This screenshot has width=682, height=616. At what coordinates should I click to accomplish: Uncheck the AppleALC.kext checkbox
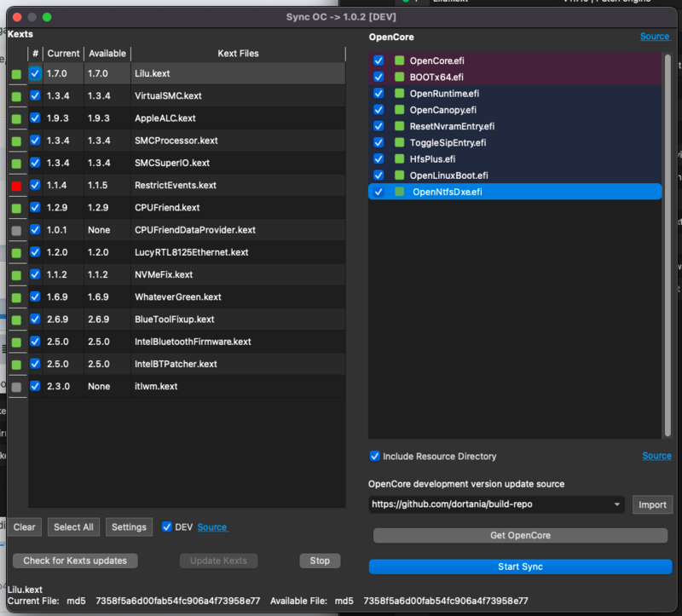tap(35, 118)
